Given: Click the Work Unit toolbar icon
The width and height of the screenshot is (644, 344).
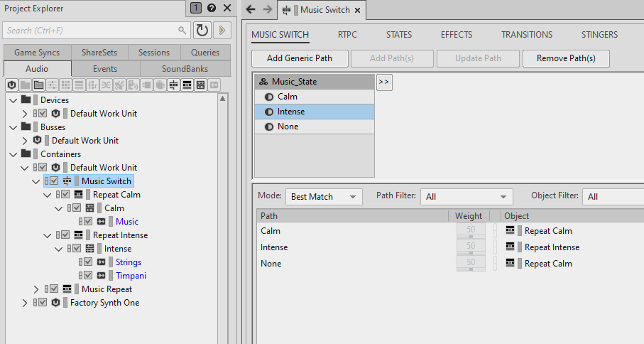Looking at the screenshot, I should coord(12,85).
